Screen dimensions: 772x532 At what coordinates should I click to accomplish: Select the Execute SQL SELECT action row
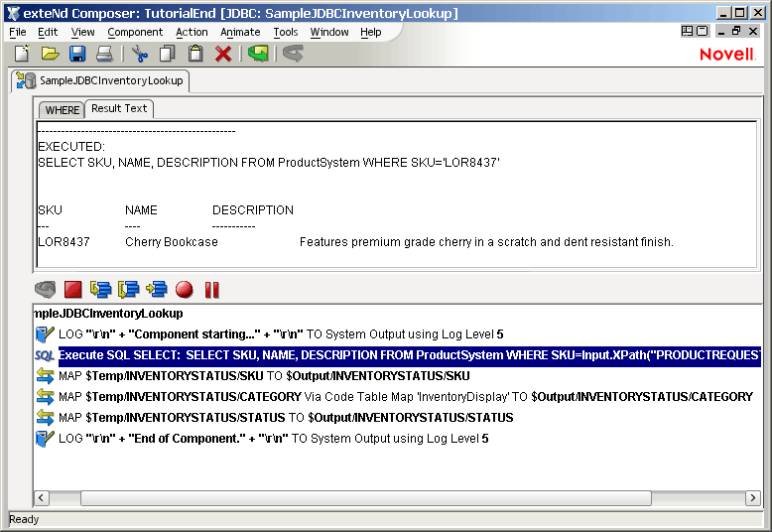(x=409, y=355)
